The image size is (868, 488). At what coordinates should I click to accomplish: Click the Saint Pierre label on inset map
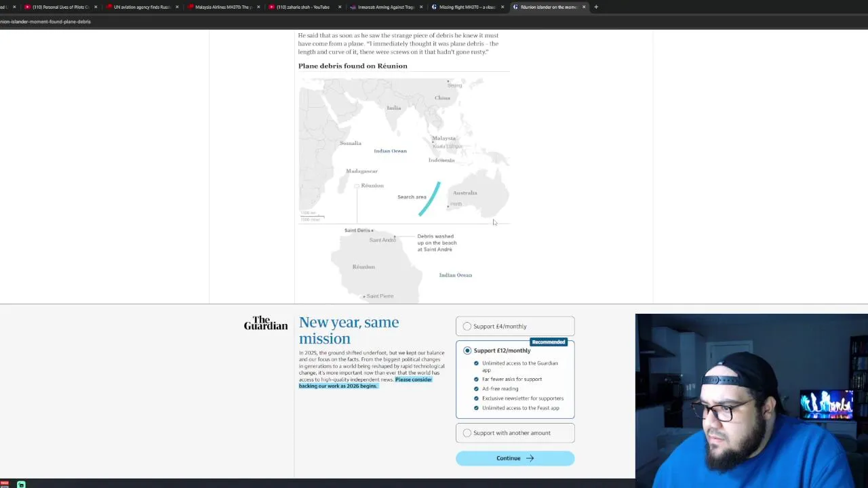(380, 296)
